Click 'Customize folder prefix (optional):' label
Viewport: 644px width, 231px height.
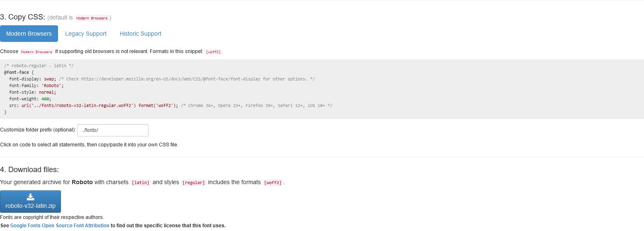coord(38,130)
